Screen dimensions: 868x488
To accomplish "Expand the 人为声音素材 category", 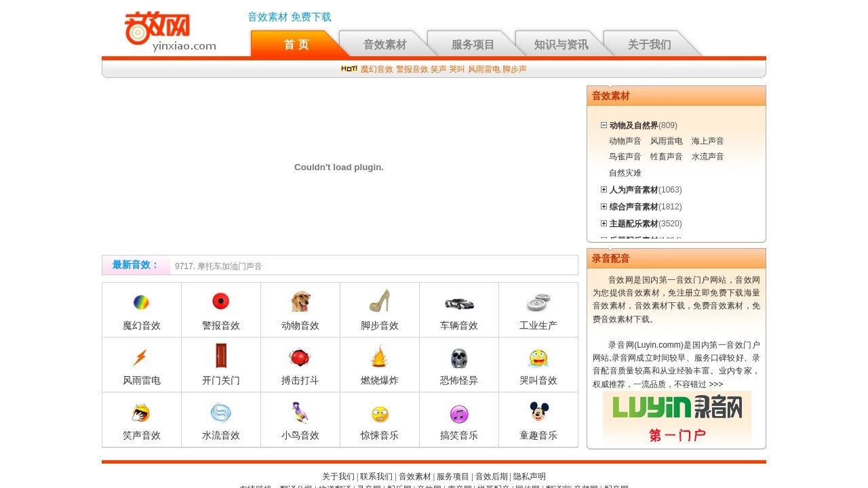I will 604,190.
